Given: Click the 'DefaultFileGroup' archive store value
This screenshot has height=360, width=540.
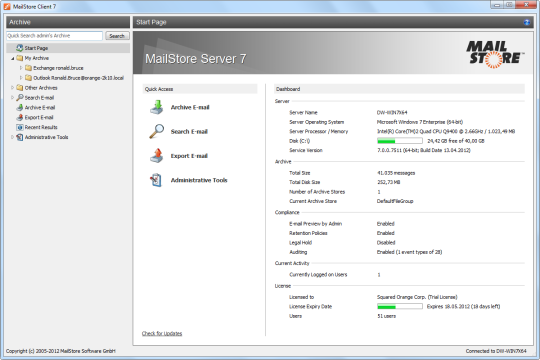Looking at the screenshot, I should (395, 201).
